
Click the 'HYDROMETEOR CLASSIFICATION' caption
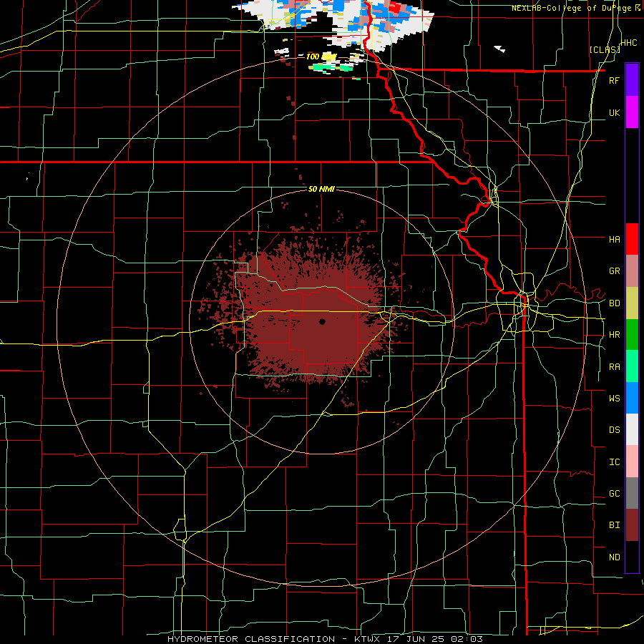click(251, 639)
